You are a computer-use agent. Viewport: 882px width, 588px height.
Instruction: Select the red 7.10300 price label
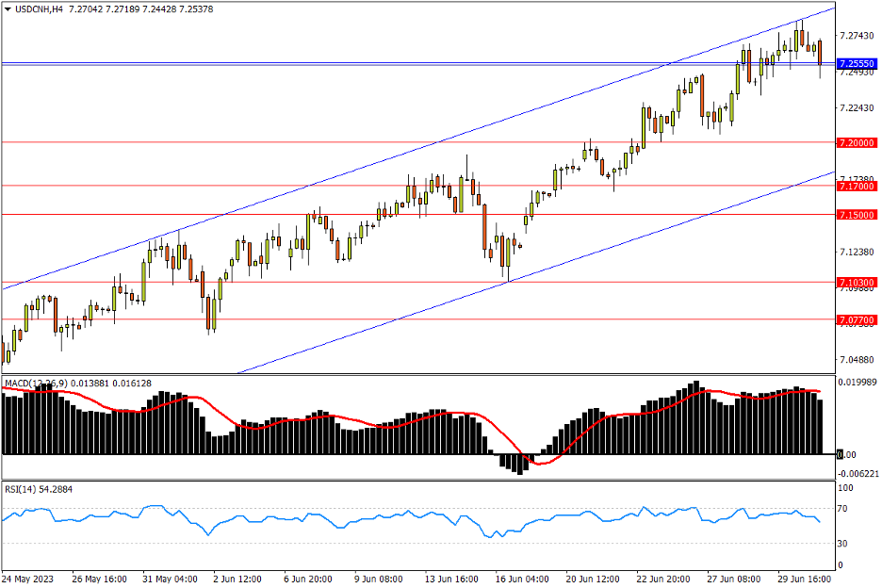tap(857, 282)
